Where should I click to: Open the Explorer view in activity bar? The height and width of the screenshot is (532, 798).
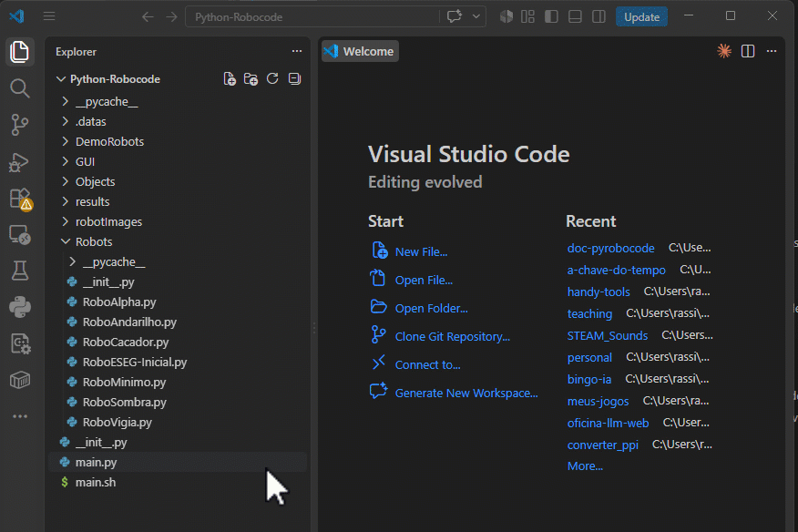tap(20, 52)
